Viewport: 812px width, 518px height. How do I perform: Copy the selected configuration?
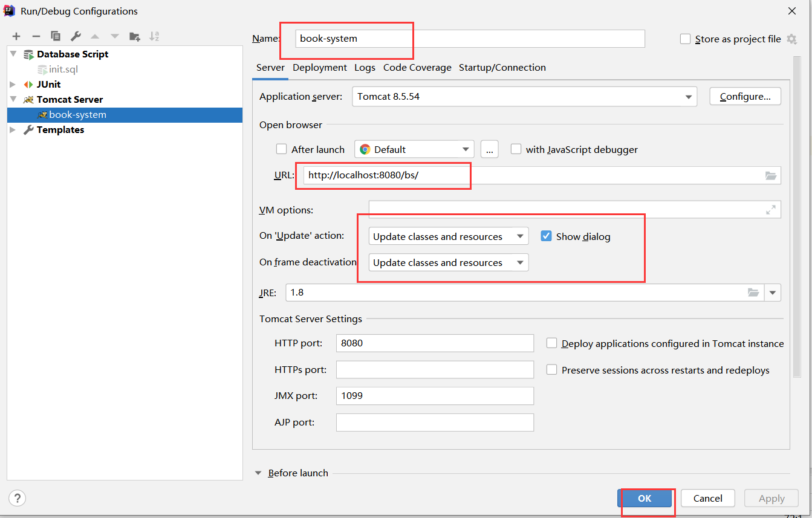pyautogui.click(x=56, y=36)
